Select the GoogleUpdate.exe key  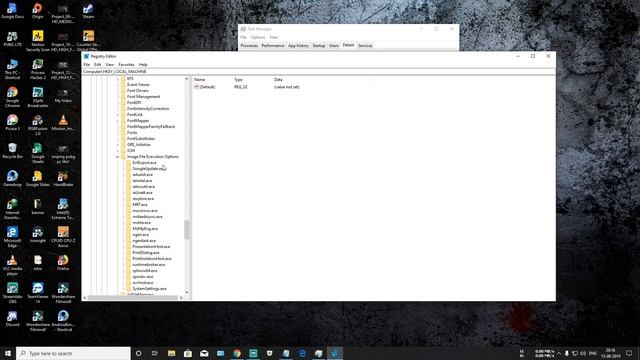pos(149,169)
